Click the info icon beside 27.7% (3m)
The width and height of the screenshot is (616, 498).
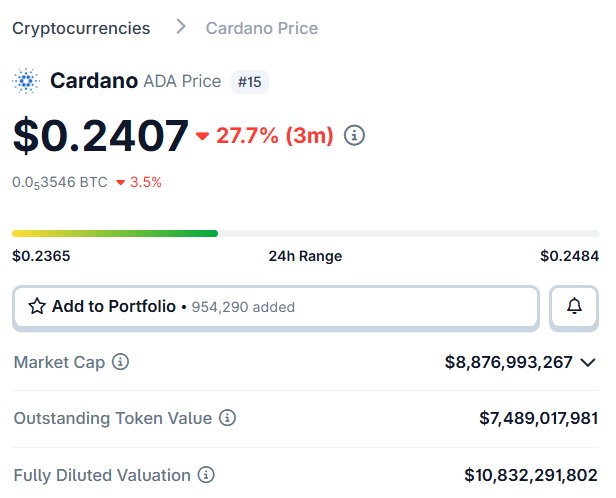point(354,136)
